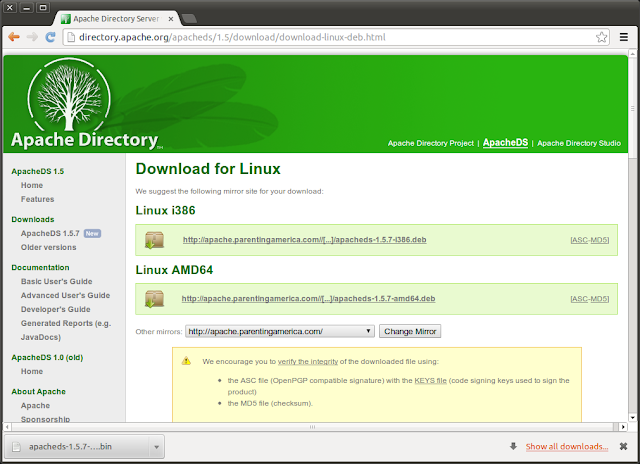Viewport: 640px width, 464px height.
Task: Click the Download for Linux heading
Action: coord(208,169)
